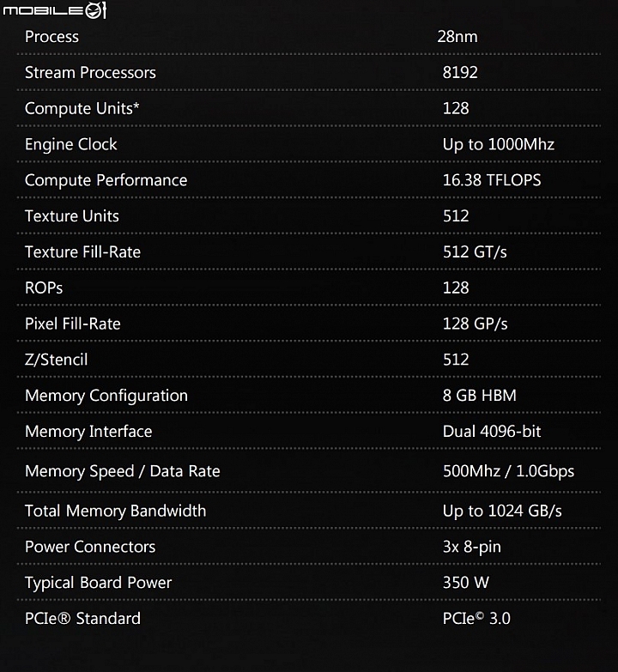The height and width of the screenshot is (672, 618).
Task: Click the 16.38 TFLOPS value
Action: point(492,180)
